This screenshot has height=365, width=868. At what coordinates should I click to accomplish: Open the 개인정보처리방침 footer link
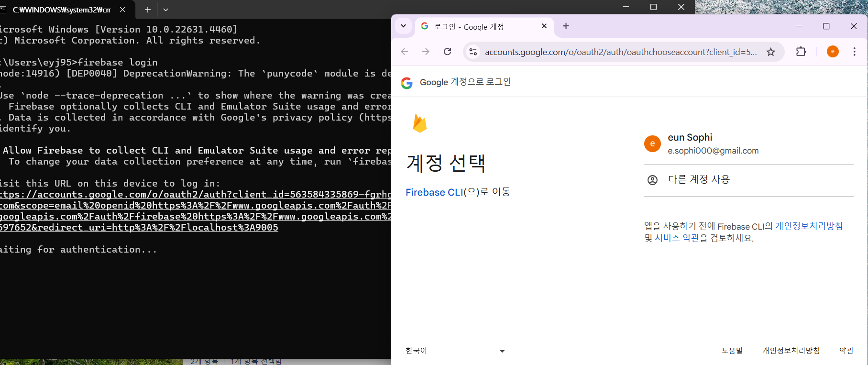point(791,351)
